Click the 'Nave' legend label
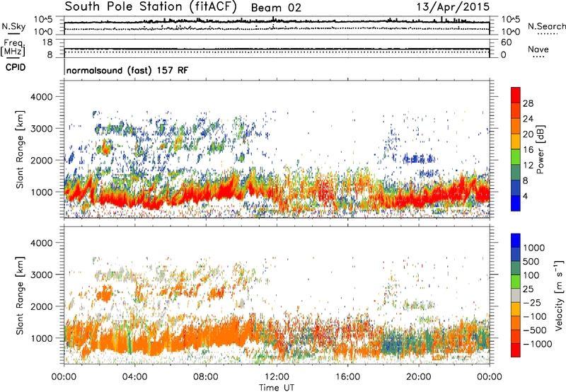This screenshot has height=392, width=566. pyautogui.click(x=538, y=49)
